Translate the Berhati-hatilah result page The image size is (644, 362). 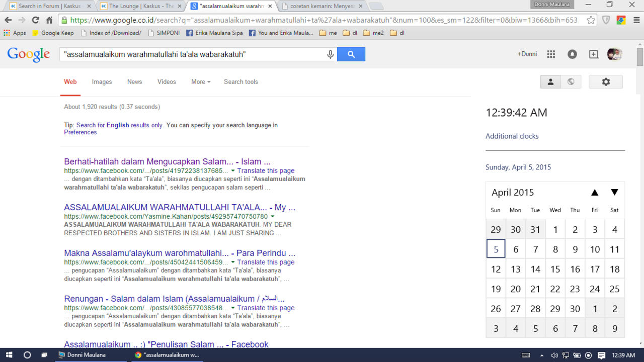(266, 171)
